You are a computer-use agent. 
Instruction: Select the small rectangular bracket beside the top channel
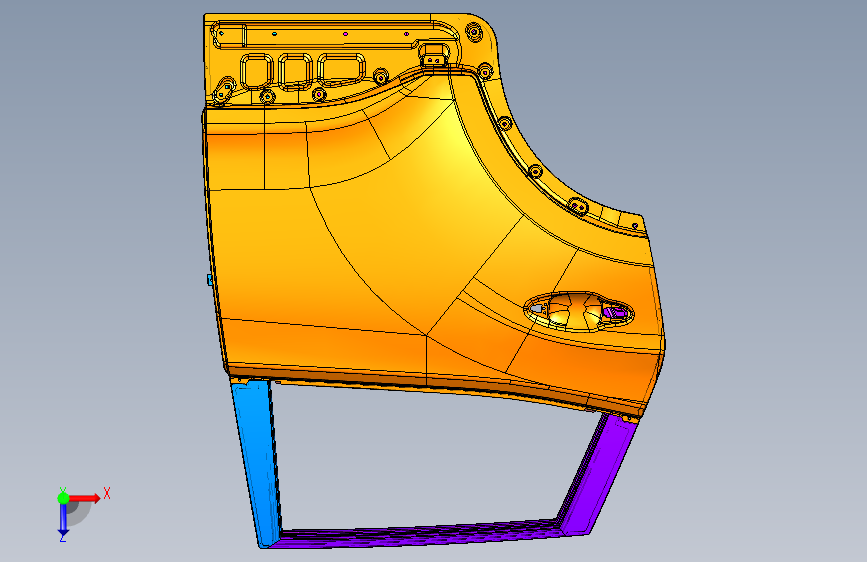click(433, 55)
